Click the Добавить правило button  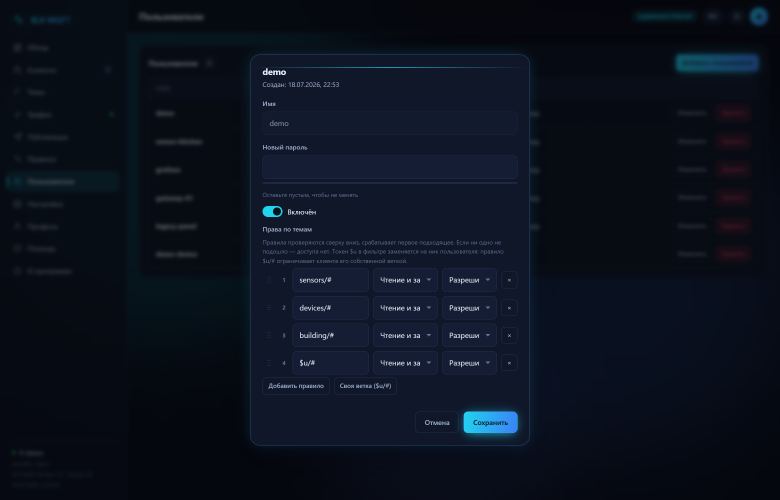point(296,386)
